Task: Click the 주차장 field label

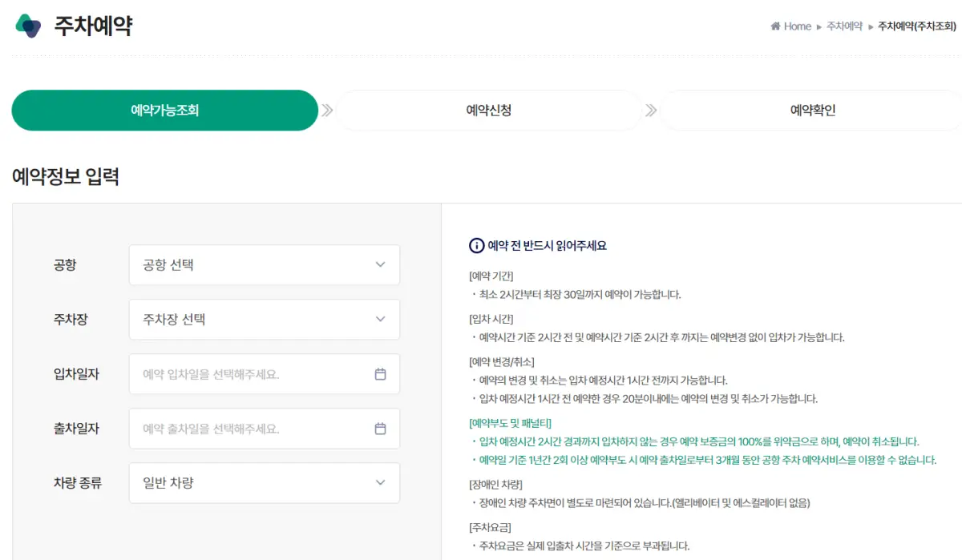Action: pyautogui.click(x=71, y=320)
